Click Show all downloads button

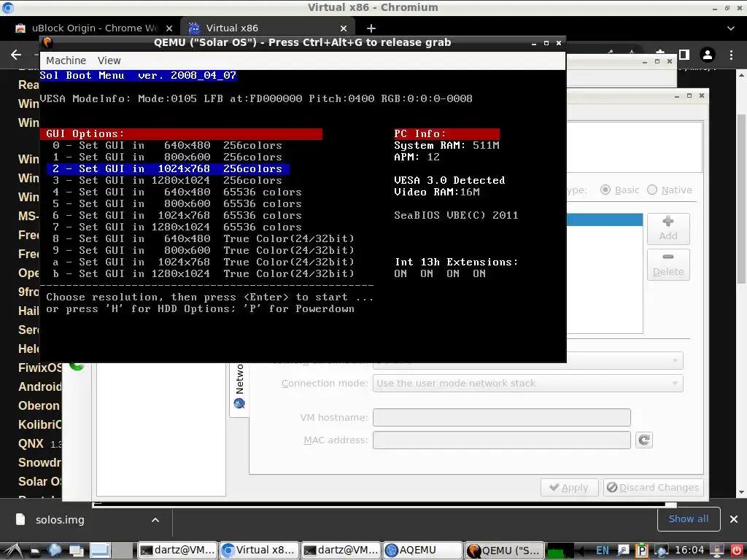pos(688,519)
